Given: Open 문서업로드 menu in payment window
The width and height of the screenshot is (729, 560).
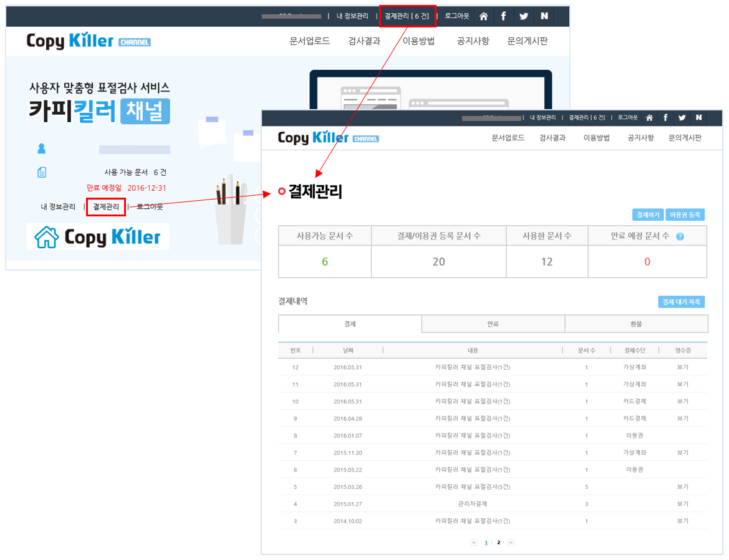Looking at the screenshot, I should (508, 138).
